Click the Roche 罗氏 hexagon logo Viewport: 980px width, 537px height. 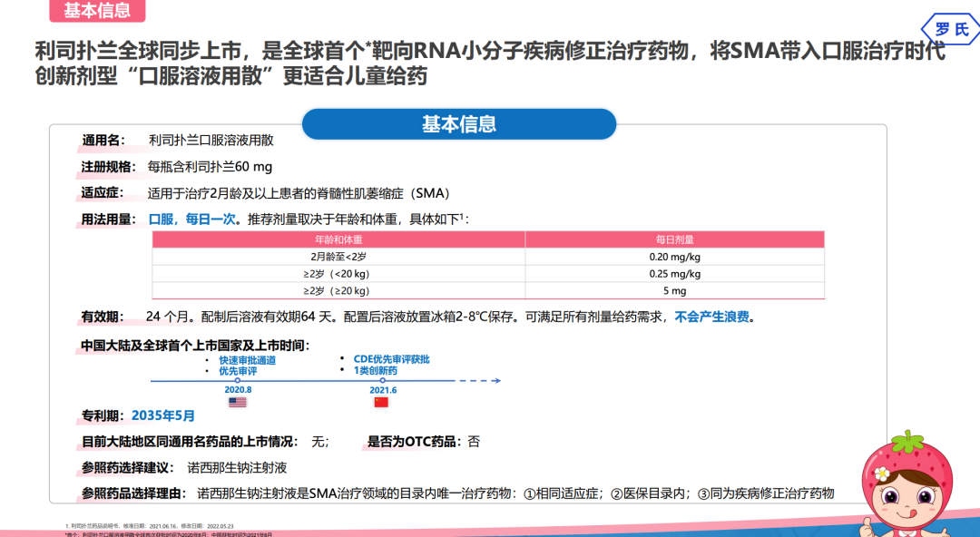[x=951, y=29]
